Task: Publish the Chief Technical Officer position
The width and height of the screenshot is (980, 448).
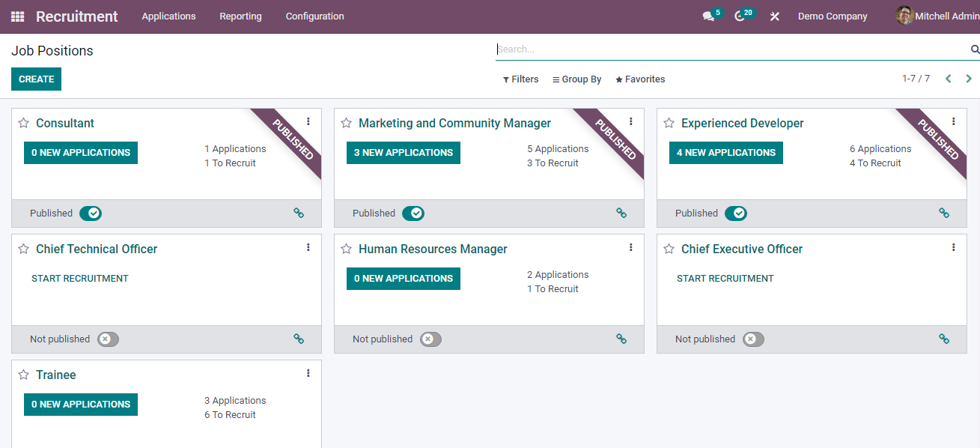Action: 108,339
